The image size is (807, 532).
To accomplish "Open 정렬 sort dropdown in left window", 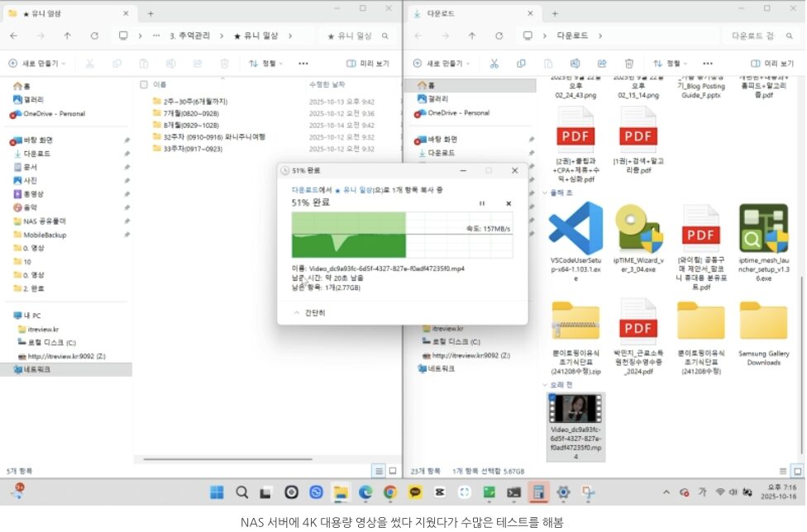I will pos(266,64).
